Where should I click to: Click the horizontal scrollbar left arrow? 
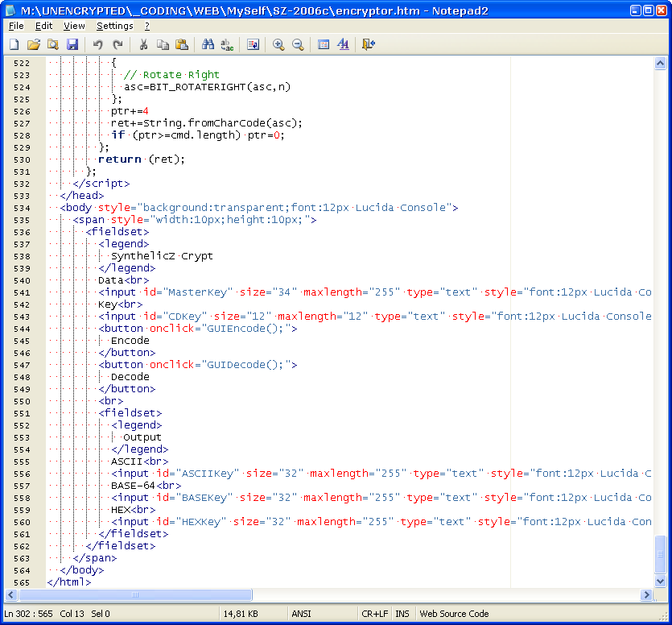(11, 594)
